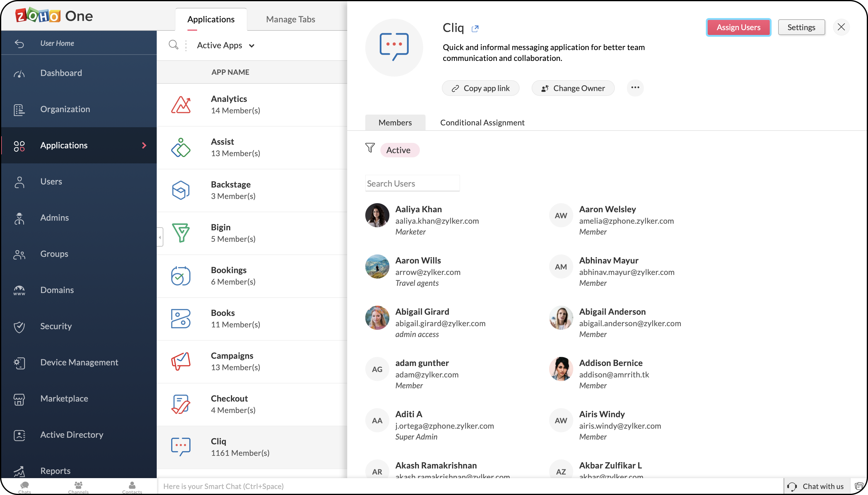
Task: Open Cliq in new window icon
Action: tap(475, 29)
